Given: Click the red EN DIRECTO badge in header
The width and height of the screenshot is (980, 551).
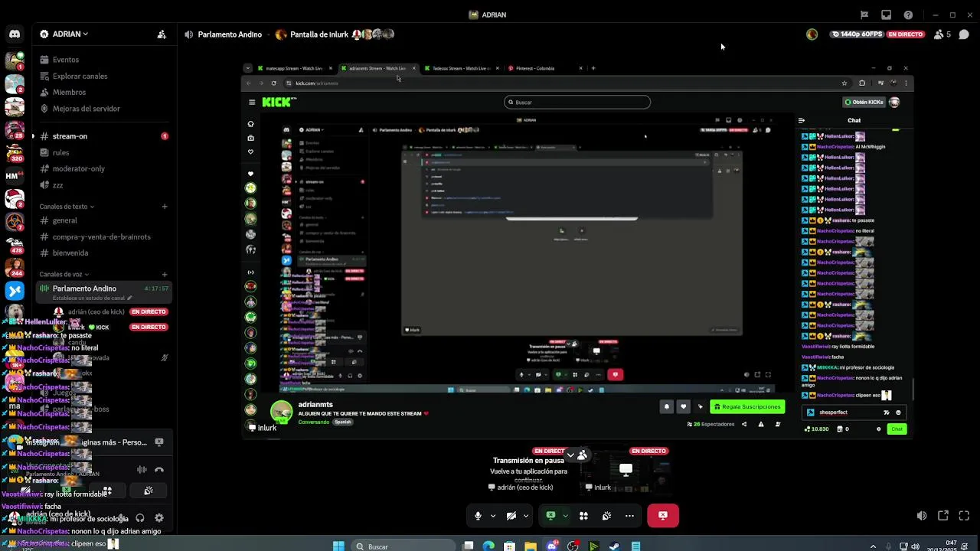Looking at the screenshot, I should (x=906, y=34).
